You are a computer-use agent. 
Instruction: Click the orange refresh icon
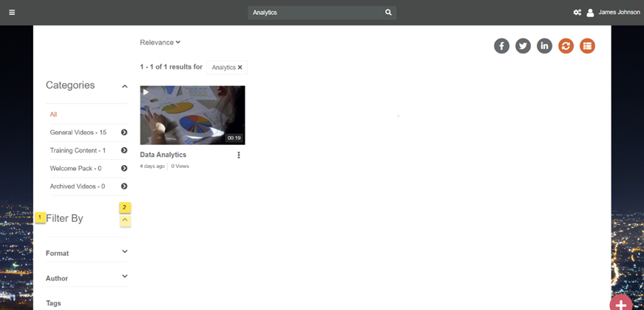[x=566, y=46]
